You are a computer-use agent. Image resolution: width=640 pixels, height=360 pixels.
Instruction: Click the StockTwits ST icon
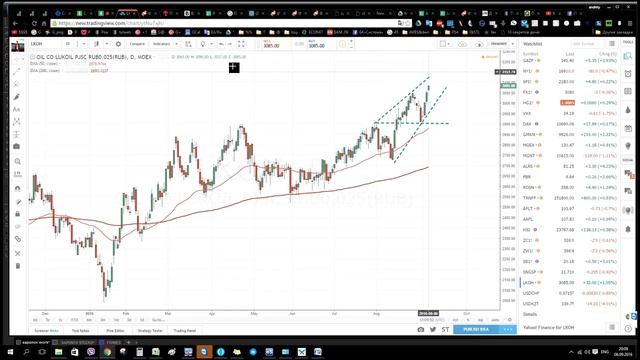click(x=445, y=329)
